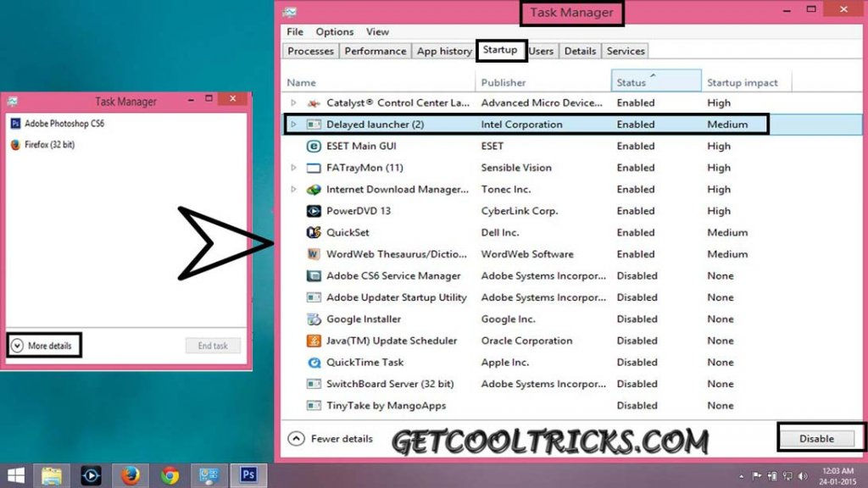The height and width of the screenshot is (488, 868).
Task: Open the View menu
Action: pyautogui.click(x=377, y=32)
